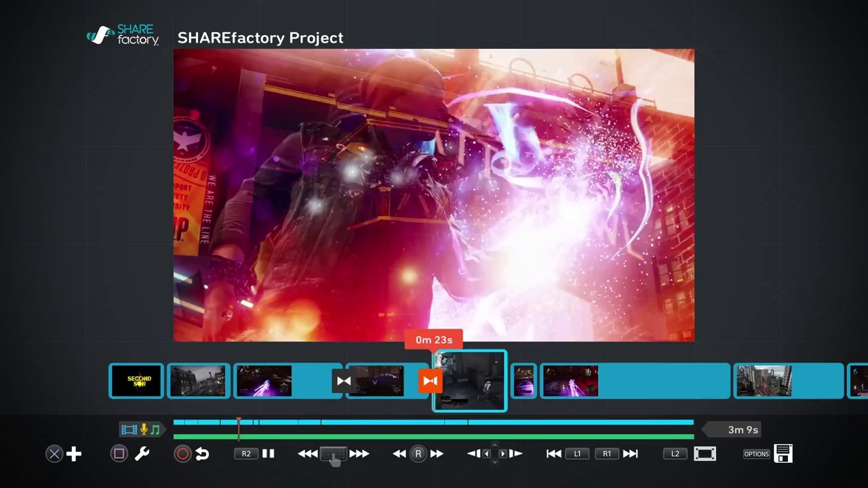Pause the video playback
Screen dimensions: 868x488
tap(269, 454)
